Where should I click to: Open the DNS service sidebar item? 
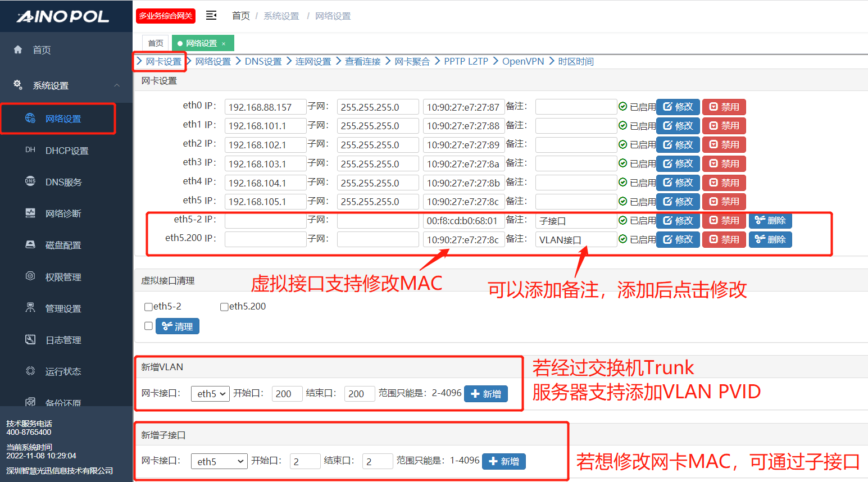[63, 182]
